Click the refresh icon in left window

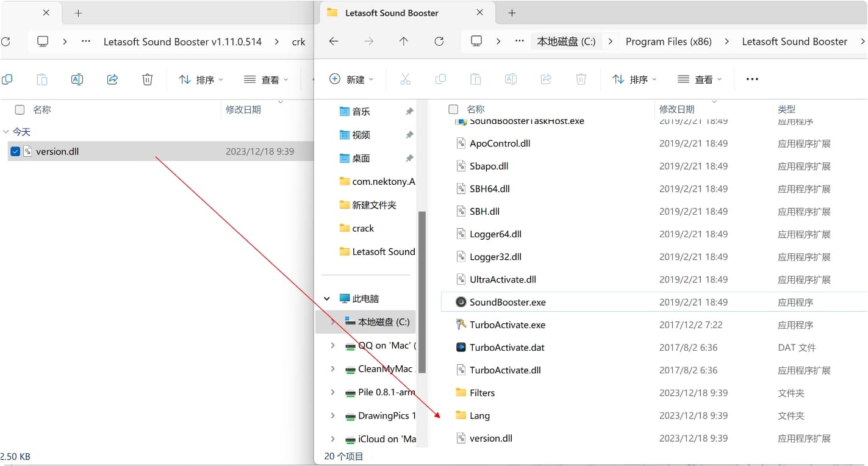(5, 41)
